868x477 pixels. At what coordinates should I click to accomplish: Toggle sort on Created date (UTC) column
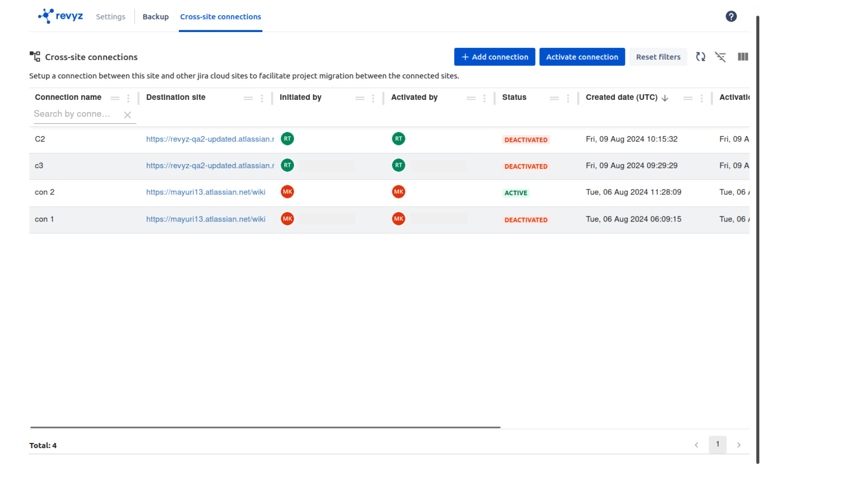coord(621,98)
